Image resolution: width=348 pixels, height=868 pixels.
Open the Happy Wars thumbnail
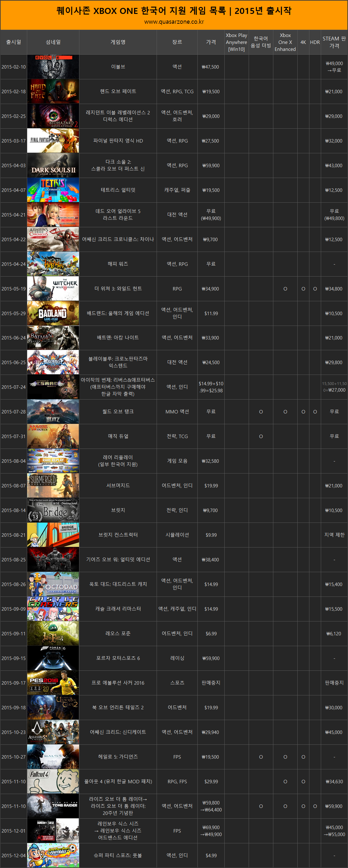53,264
